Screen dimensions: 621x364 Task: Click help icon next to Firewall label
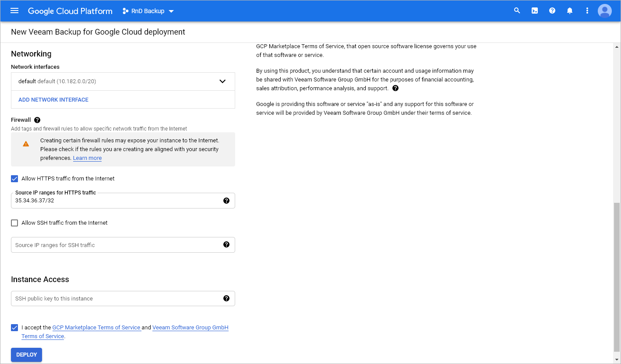(37, 120)
